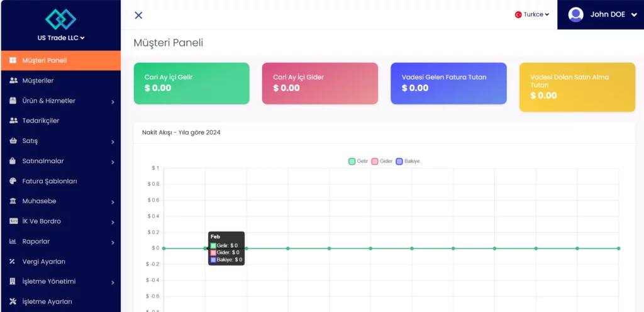The width and height of the screenshot is (644, 312).
Task: Click the Raporlar bar chart icon
Action: click(13, 242)
